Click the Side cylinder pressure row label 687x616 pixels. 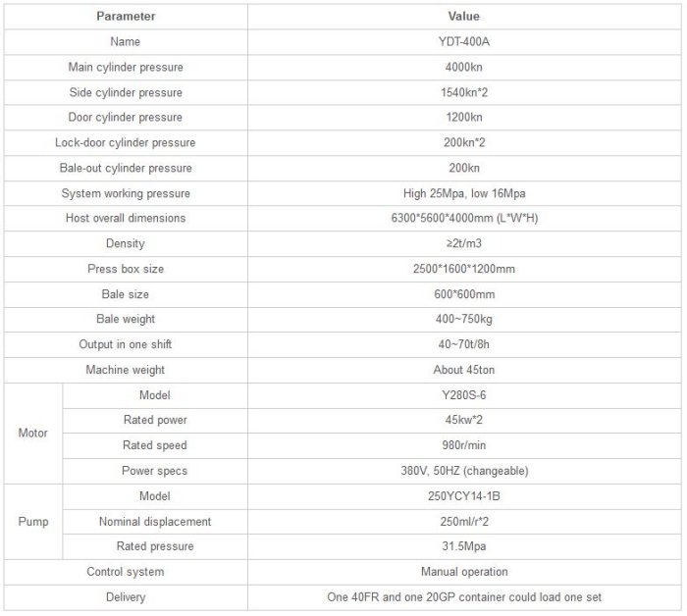click(x=125, y=93)
